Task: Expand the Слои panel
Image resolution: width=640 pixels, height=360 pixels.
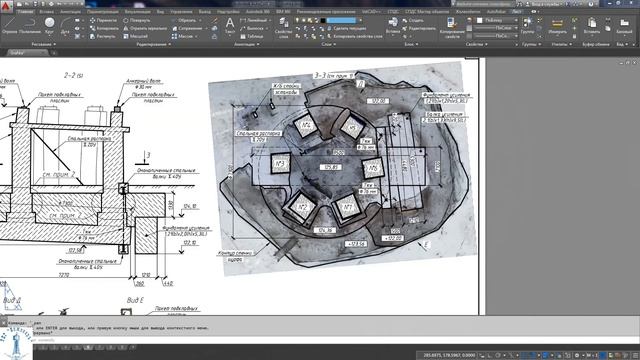Action: tap(329, 44)
